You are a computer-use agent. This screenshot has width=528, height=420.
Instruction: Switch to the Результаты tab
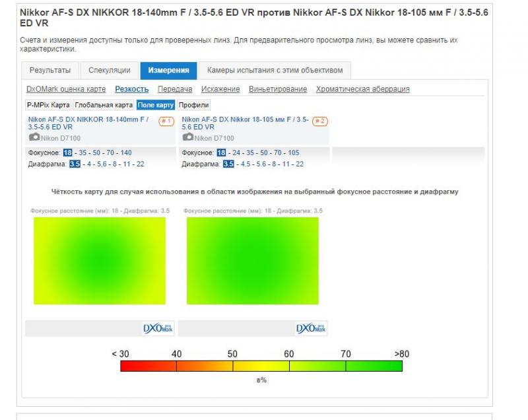point(50,71)
